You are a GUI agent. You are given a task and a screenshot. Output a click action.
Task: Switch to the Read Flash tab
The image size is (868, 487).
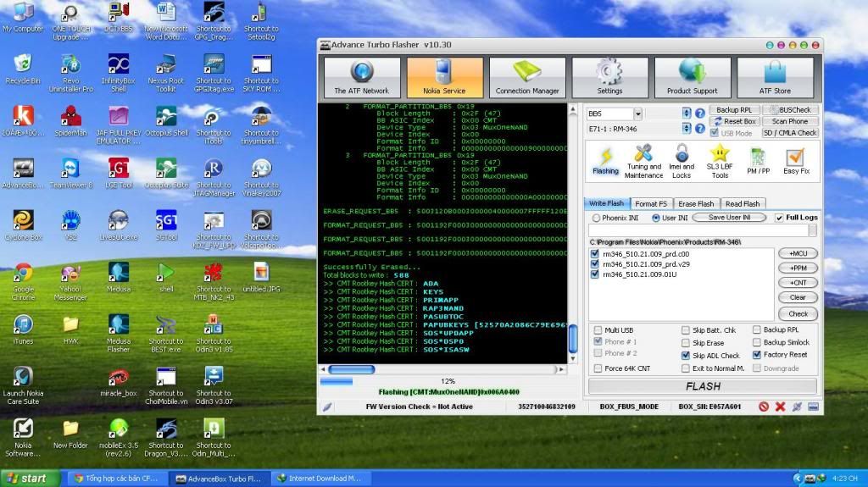click(743, 203)
